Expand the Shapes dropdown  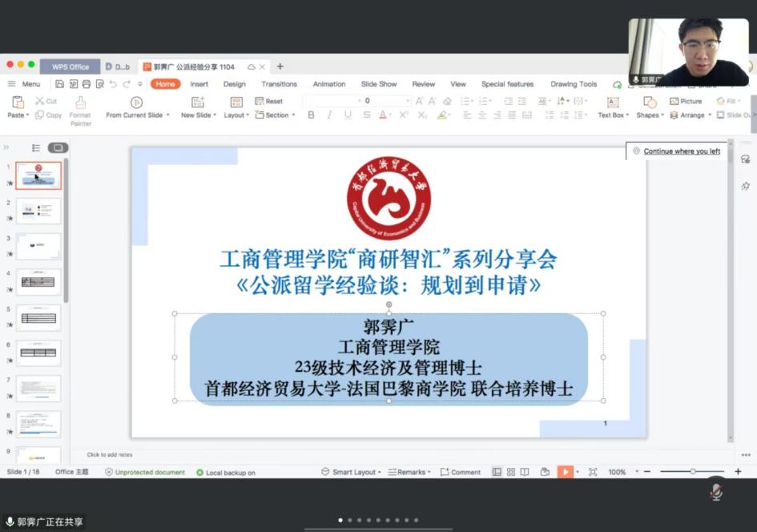[650, 115]
